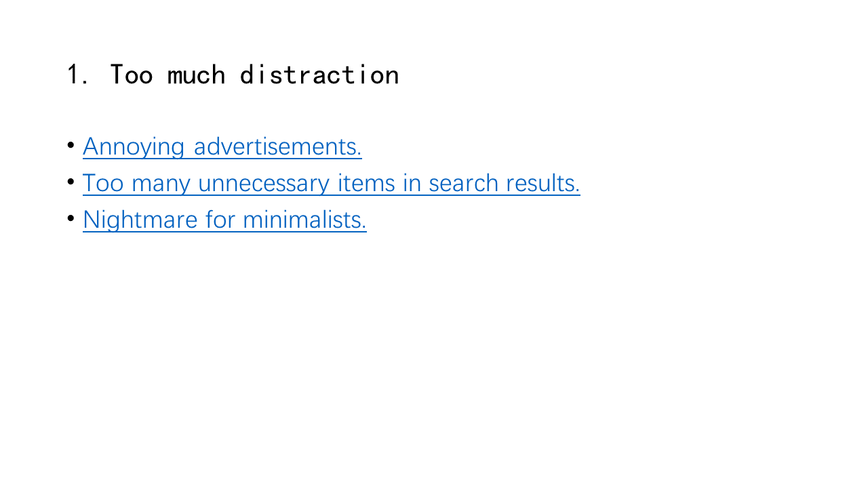Click the word Annoying in first bullet
This screenshot has width=868, height=488.
[134, 146]
